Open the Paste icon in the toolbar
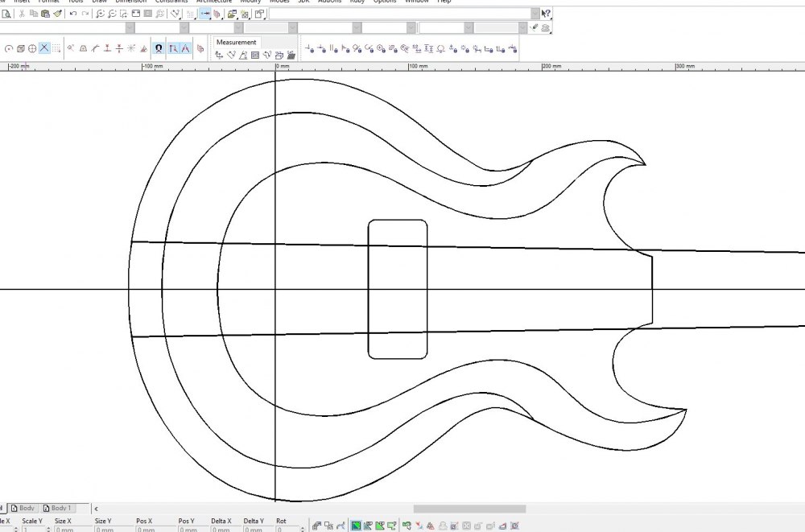The height and width of the screenshot is (532, 805). [x=47, y=13]
